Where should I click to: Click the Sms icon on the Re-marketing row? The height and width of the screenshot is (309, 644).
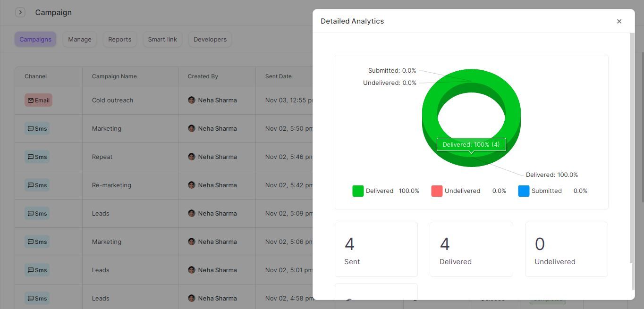pyautogui.click(x=37, y=185)
